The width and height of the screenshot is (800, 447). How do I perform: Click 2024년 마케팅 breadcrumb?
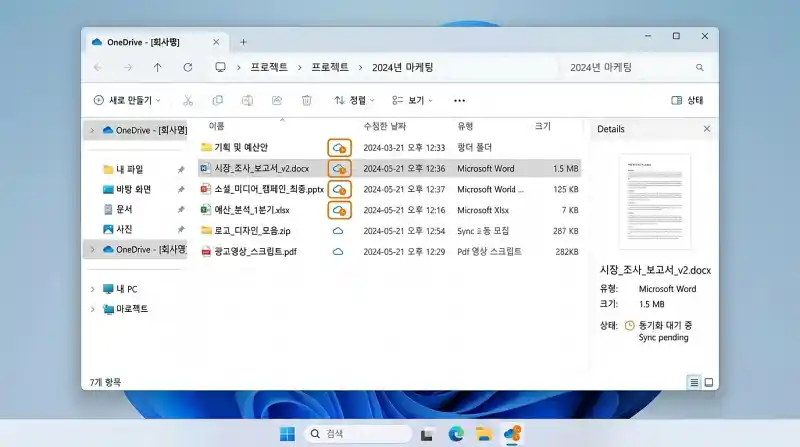403,67
